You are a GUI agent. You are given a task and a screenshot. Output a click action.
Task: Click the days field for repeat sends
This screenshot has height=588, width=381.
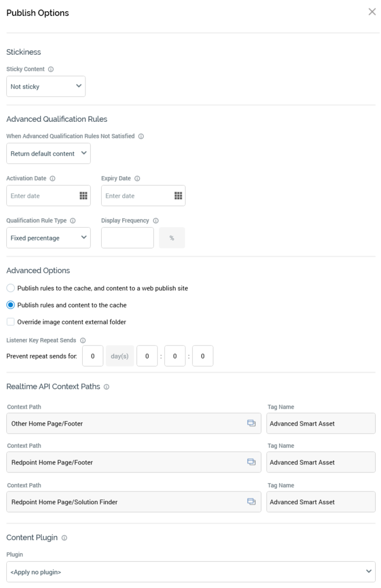(x=93, y=356)
